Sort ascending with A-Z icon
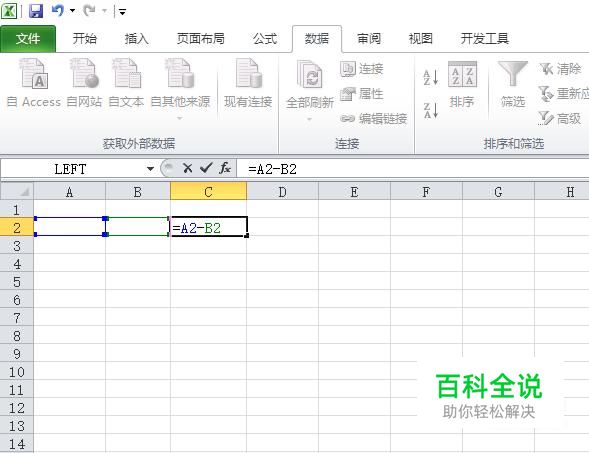 point(431,77)
